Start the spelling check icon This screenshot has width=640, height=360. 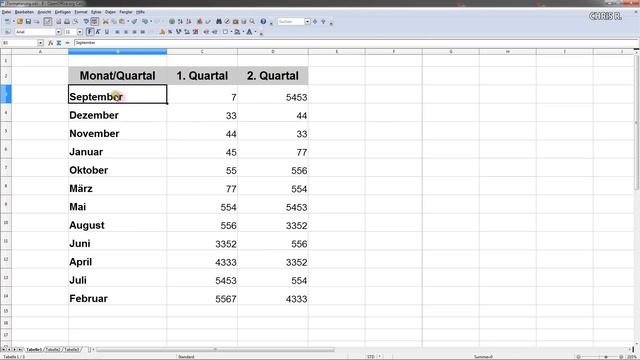coord(86,21)
